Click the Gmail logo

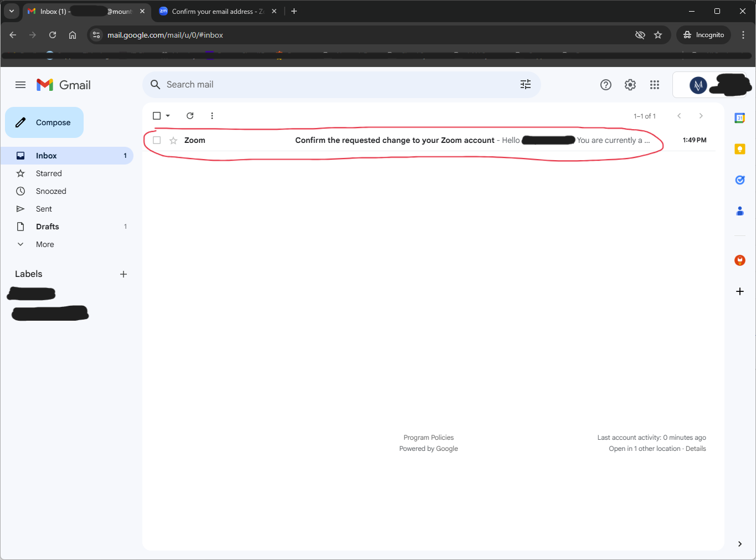pyautogui.click(x=64, y=85)
